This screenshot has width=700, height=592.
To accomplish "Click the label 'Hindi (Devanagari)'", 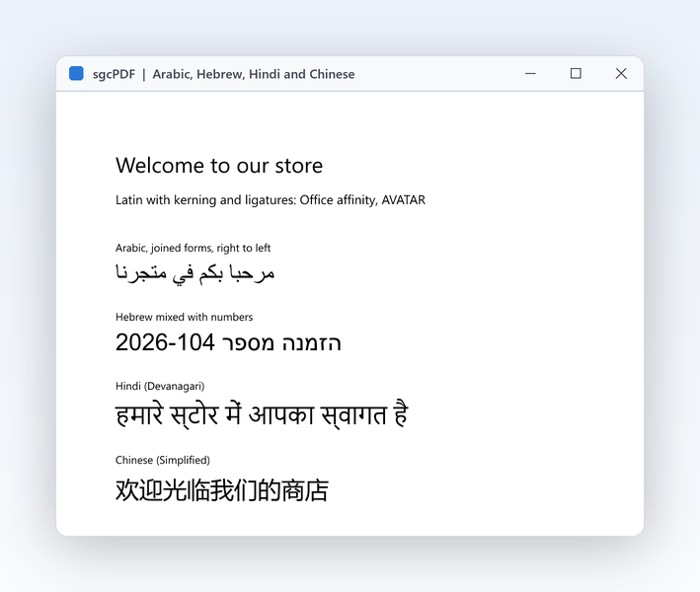I will point(160,387).
